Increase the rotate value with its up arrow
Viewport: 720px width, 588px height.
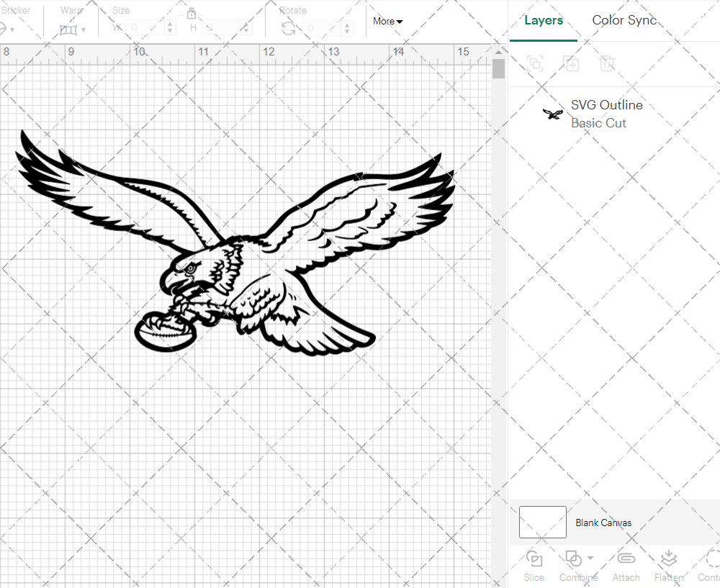346,25
